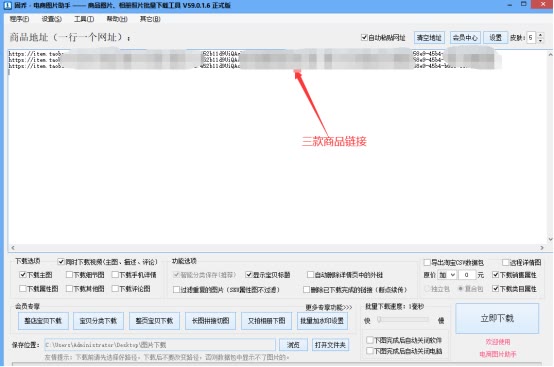This screenshot has width=554, height=367.
Task: Open the 原价 加 dropdown
Action: 447,274
